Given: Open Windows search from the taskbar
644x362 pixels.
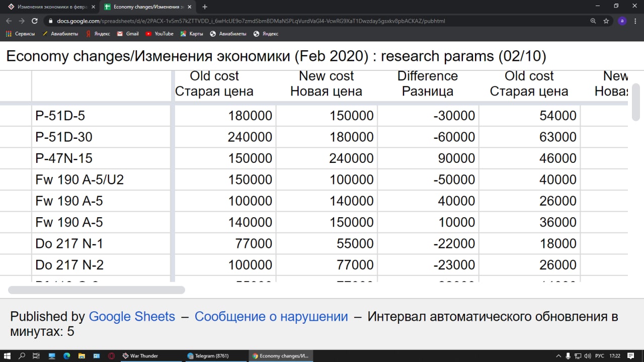Looking at the screenshot, I should [22, 355].
